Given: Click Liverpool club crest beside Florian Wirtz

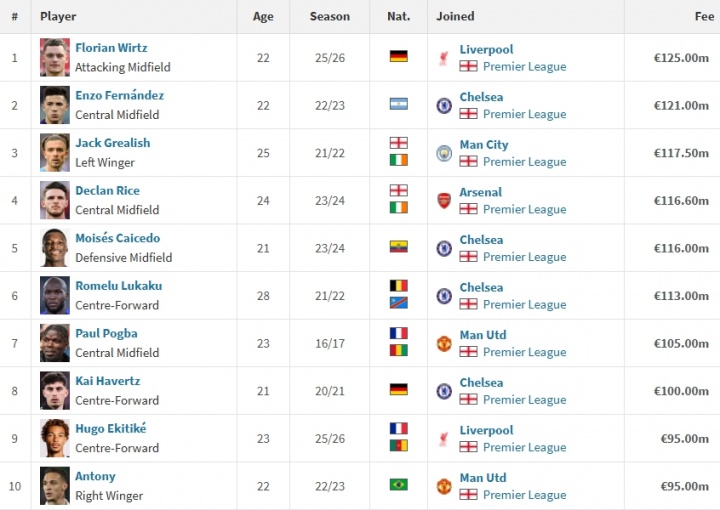Looking at the screenshot, I should [x=443, y=58].
